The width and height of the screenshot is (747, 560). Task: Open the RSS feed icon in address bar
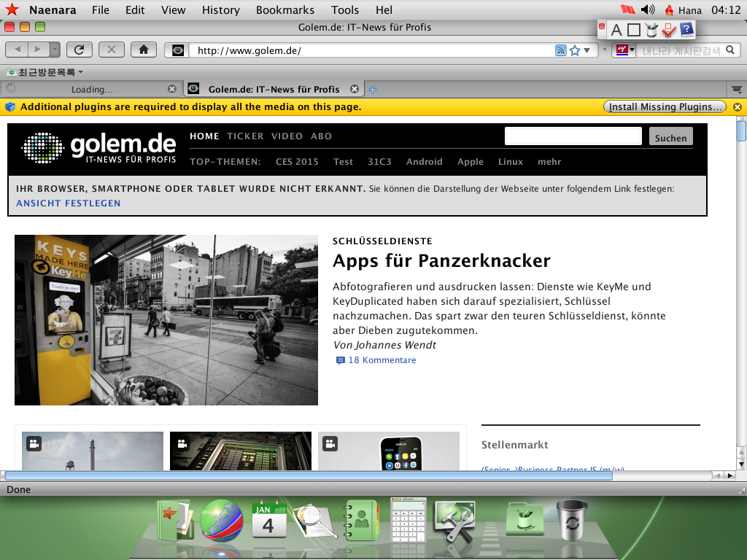tap(561, 50)
